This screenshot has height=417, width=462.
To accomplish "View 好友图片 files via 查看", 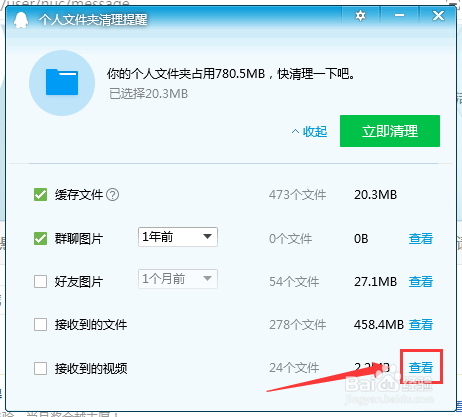I will (421, 282).
